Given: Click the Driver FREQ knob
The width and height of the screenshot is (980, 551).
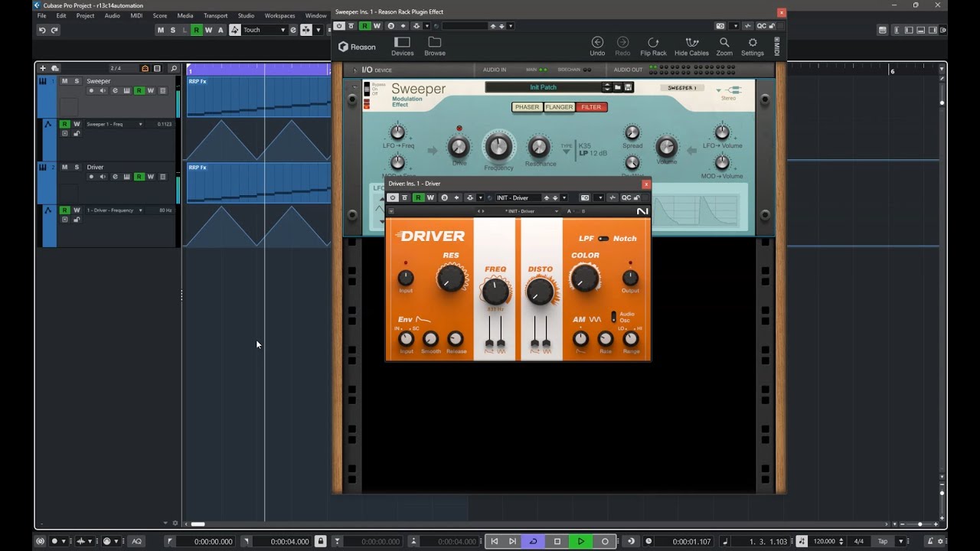Looking at the screenshot, I should [495, 291].
